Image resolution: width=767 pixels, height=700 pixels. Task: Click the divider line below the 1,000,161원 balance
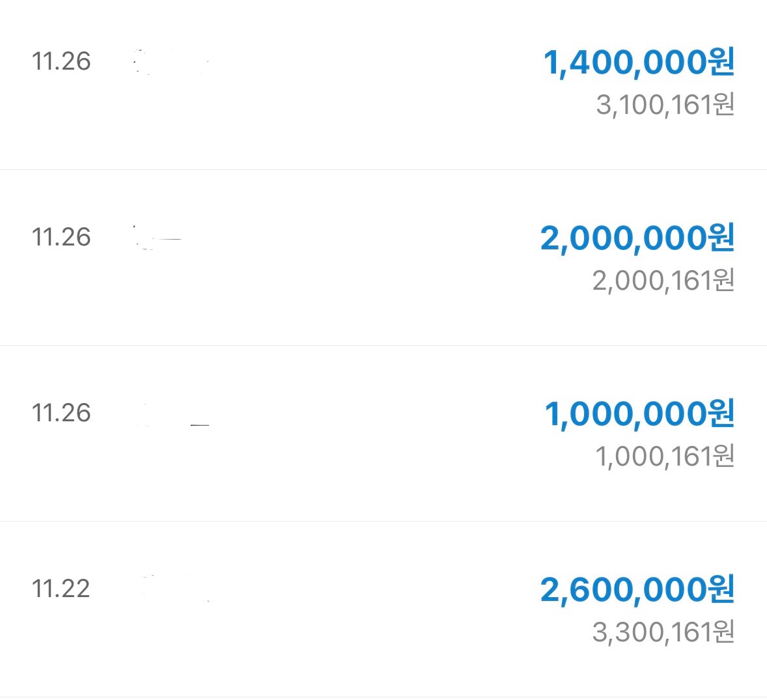(x=383, y=521)
